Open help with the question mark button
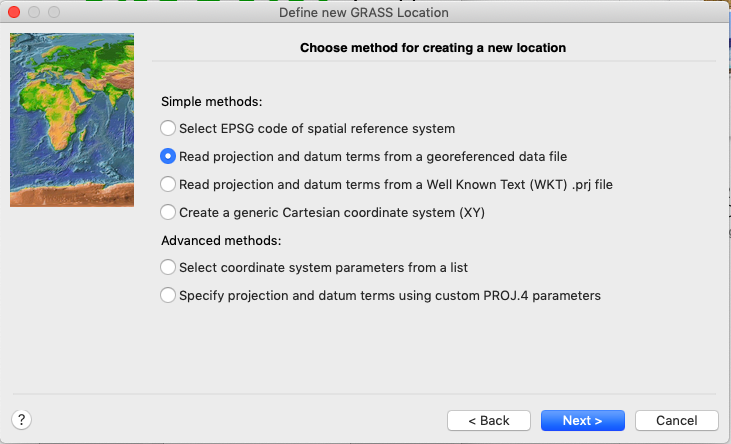Image resolution: width=731 pixels, height=444 pixels. coord(21,420)
